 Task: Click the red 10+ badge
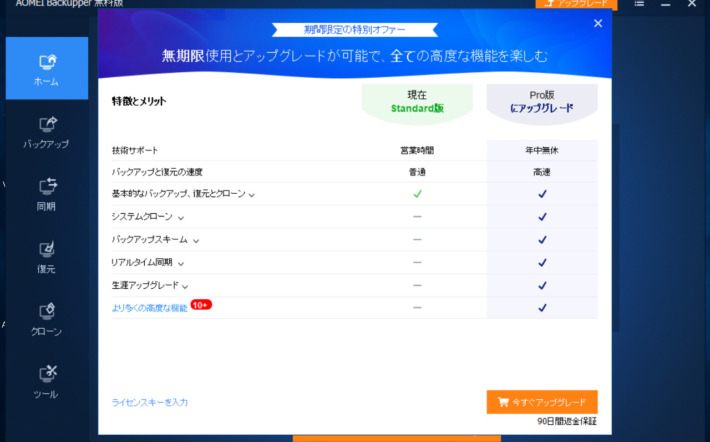(201, 304)
